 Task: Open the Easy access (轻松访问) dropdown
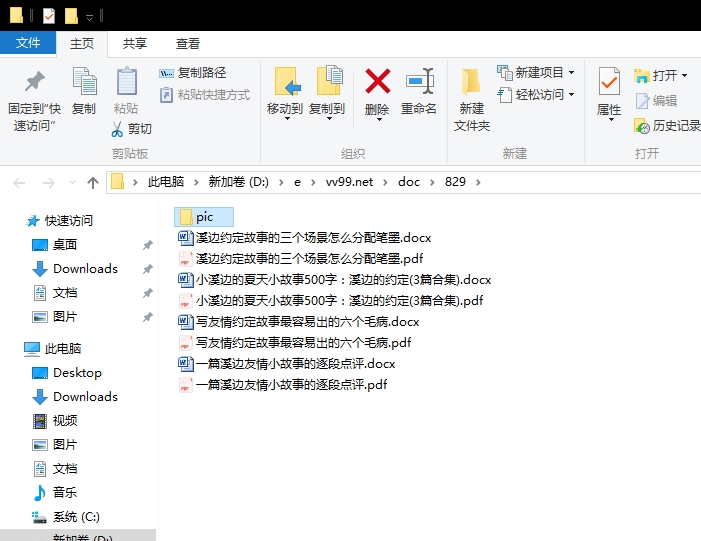(536, 95)
